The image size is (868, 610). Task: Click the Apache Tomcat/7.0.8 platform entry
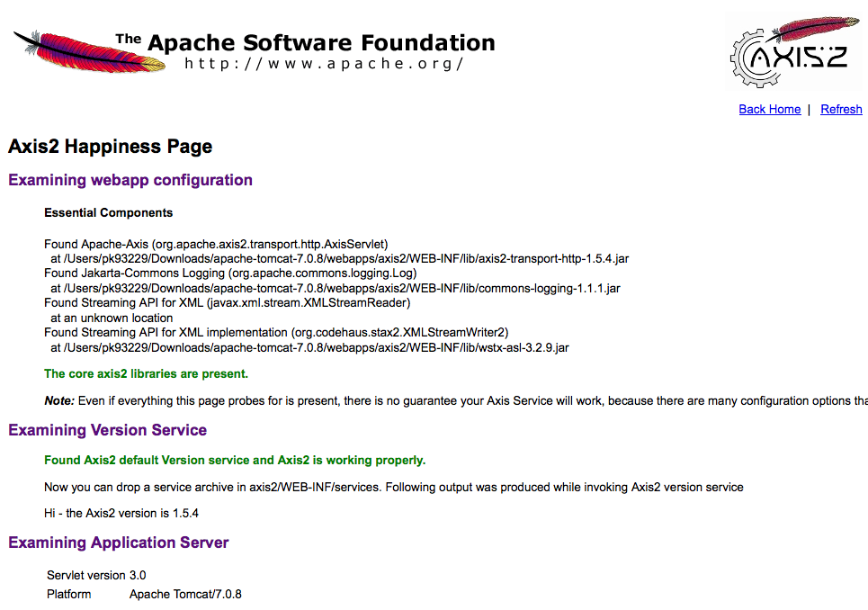point(184,594)
